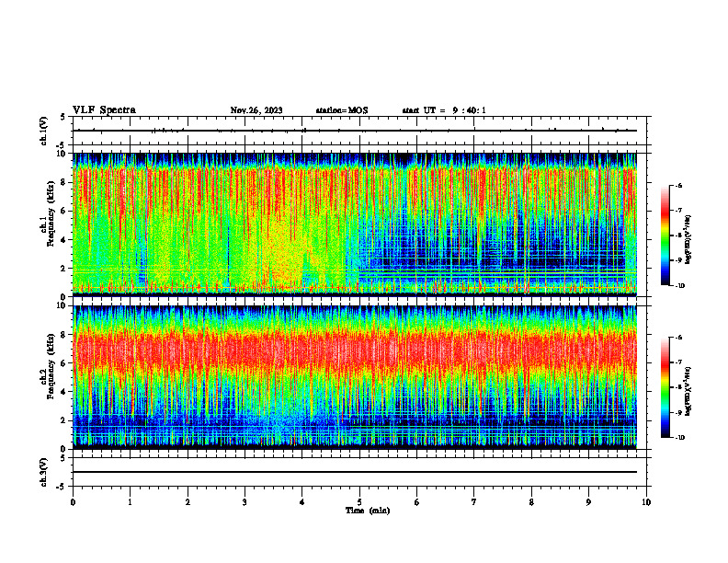Click the station=MOS label
The height and width of the screenshot is (563, 728).
point(342,110)
